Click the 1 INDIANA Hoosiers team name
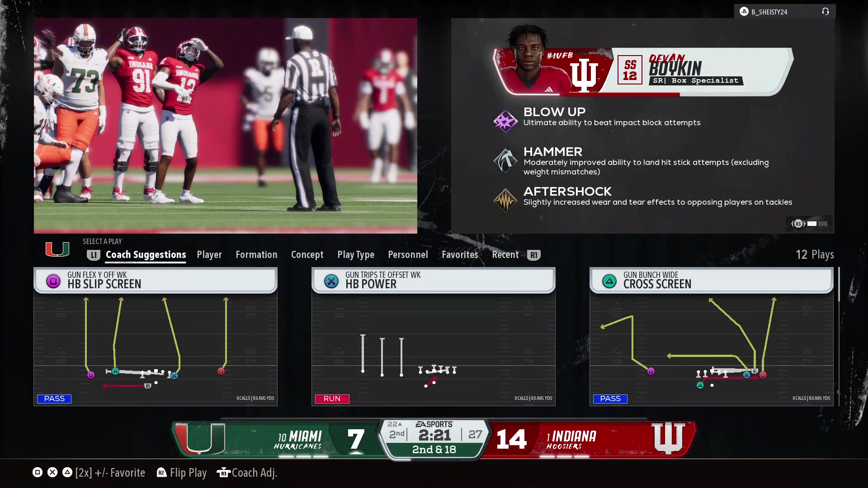The height and width of the screenshot is (488, 868). [571, 440]
